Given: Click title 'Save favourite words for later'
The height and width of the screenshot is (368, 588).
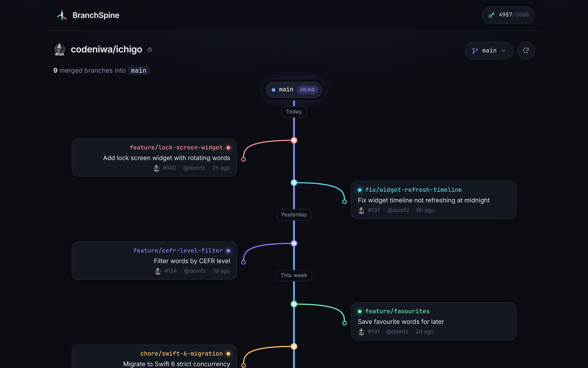Looking at the screenshot, I should tap(401, 322).
